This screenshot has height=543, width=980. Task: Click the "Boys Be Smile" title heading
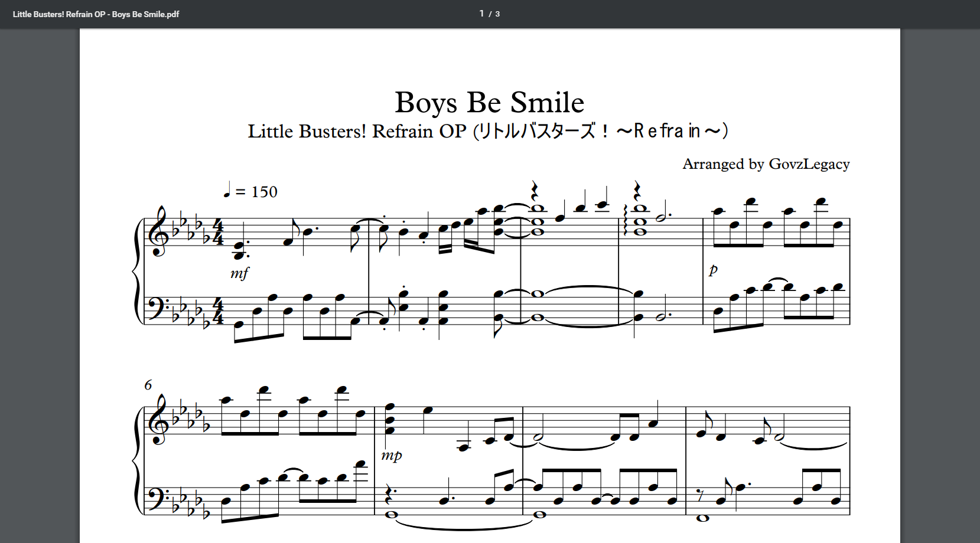point(489,103)
